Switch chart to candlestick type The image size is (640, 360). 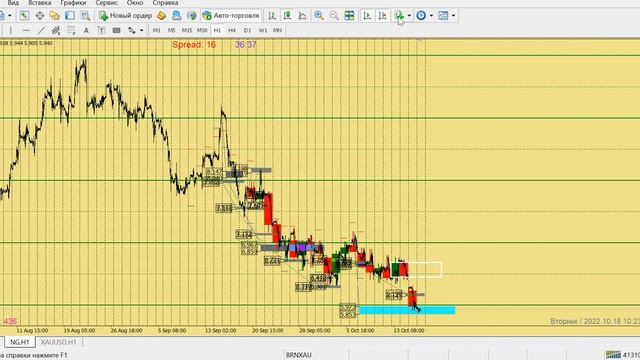click(287, 16)
